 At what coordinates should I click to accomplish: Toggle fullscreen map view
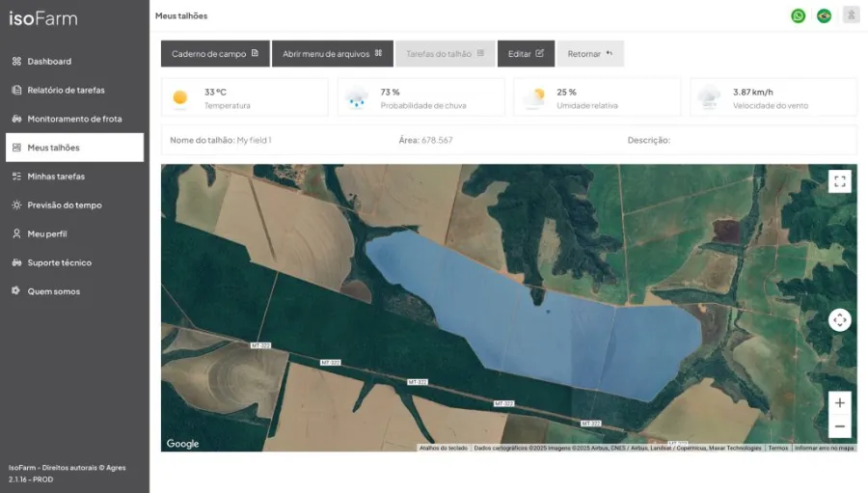pyautogui.click(x=840, y=181)
